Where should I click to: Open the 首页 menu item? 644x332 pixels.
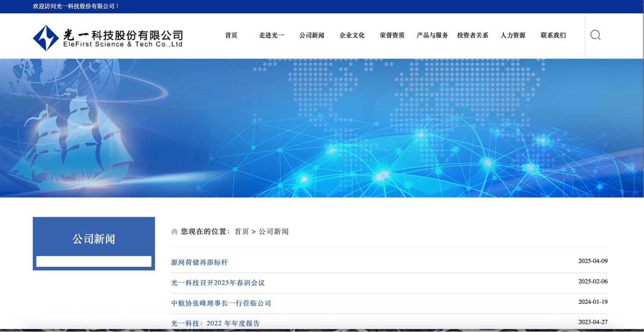pos(231,35)
